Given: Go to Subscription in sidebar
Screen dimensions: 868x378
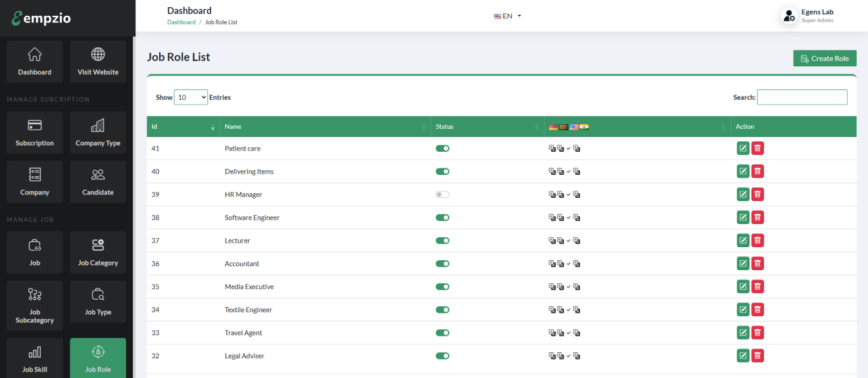Looking at the screenshot, I should click(35, 133).
